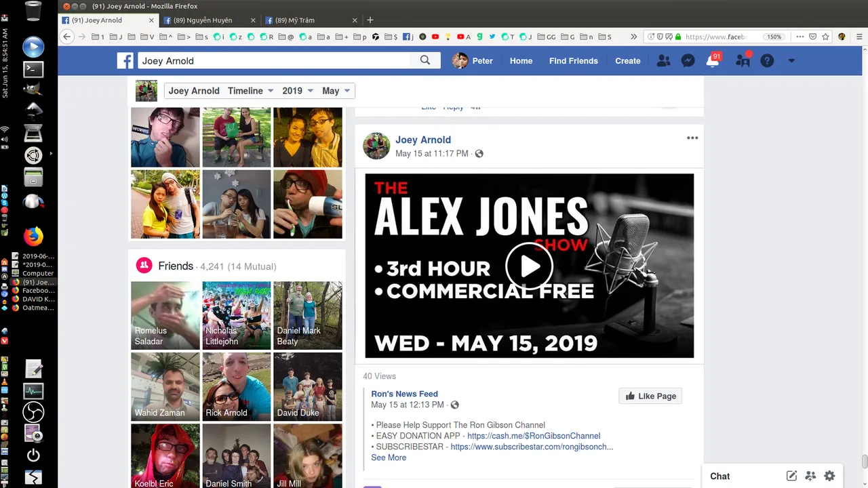The image size is (868, 488).
Task: Launch the Terminal from the dock
Action: coord(33,68)
